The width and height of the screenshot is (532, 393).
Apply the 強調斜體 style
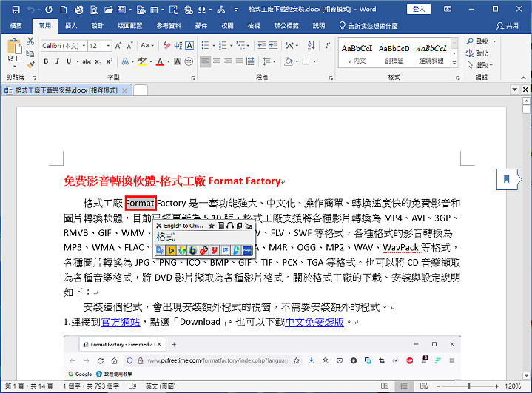[431, 53]
